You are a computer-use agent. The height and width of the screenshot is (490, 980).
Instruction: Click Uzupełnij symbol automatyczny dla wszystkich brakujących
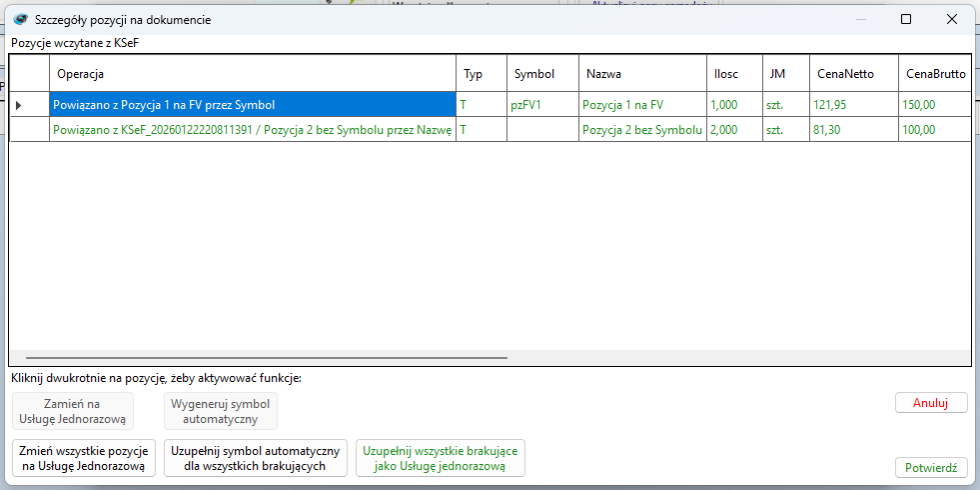[257, 457]
